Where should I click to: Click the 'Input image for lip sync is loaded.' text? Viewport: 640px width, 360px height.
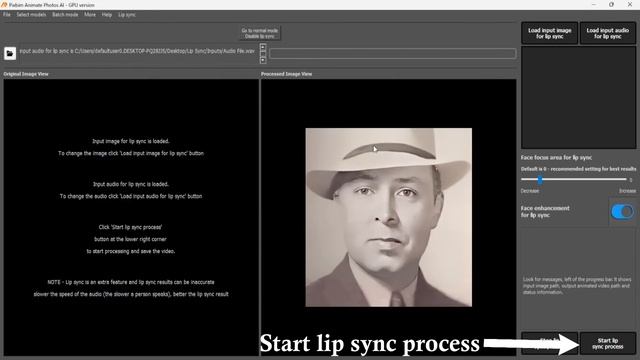click(x=131, y=141)
